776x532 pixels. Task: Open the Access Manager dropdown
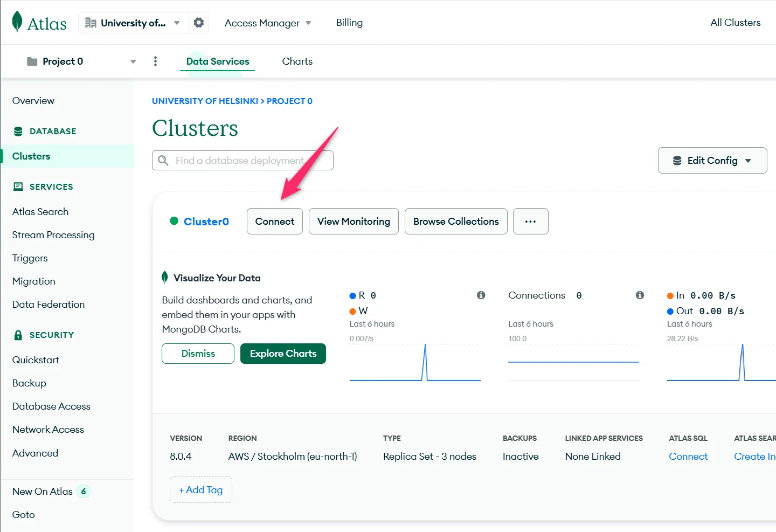268,23
